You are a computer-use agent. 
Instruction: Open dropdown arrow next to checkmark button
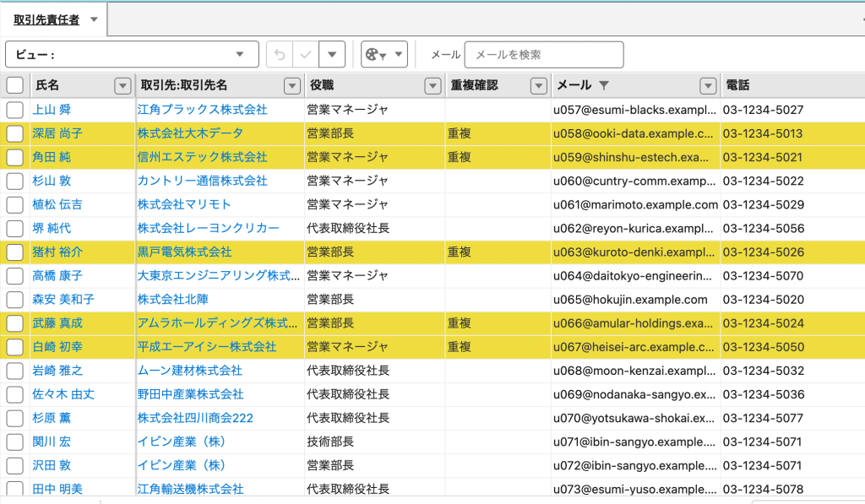click(333, 55)
